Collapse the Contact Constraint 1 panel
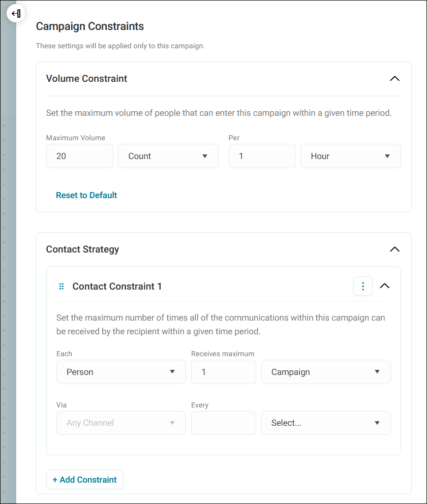Viewport: 427px width, 504px height. coord(385,286)
